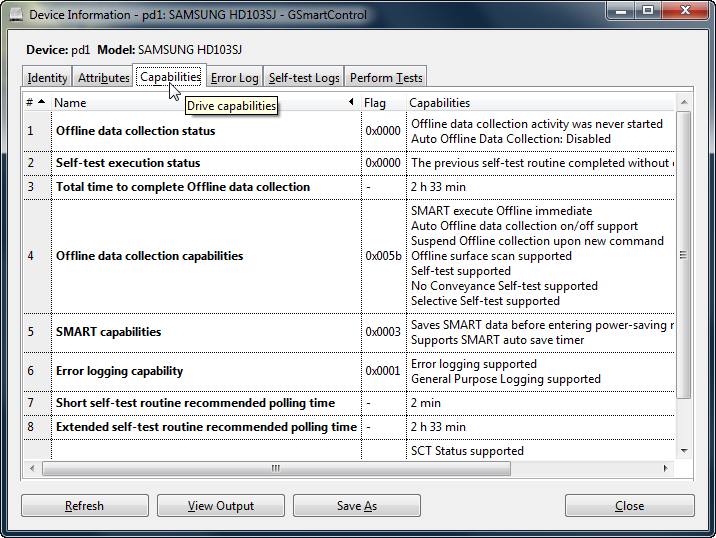Viewport: 716px width, 538px height.
Task: Maximize the Device Information window
Action: click(648, 11)
